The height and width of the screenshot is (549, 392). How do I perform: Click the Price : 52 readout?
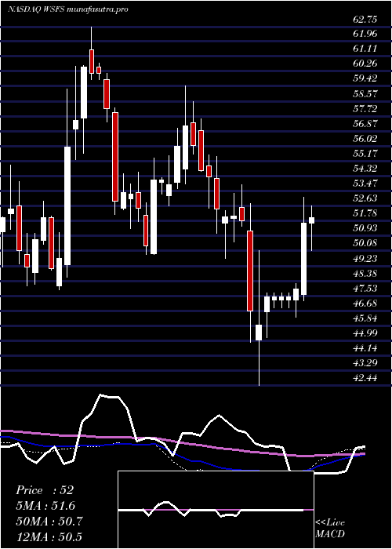45,490
